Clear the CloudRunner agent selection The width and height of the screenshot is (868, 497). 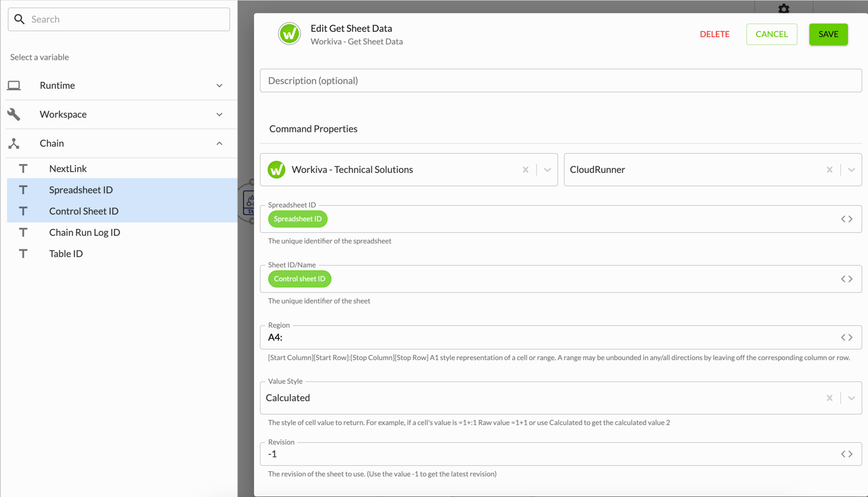tap(829, 170)
